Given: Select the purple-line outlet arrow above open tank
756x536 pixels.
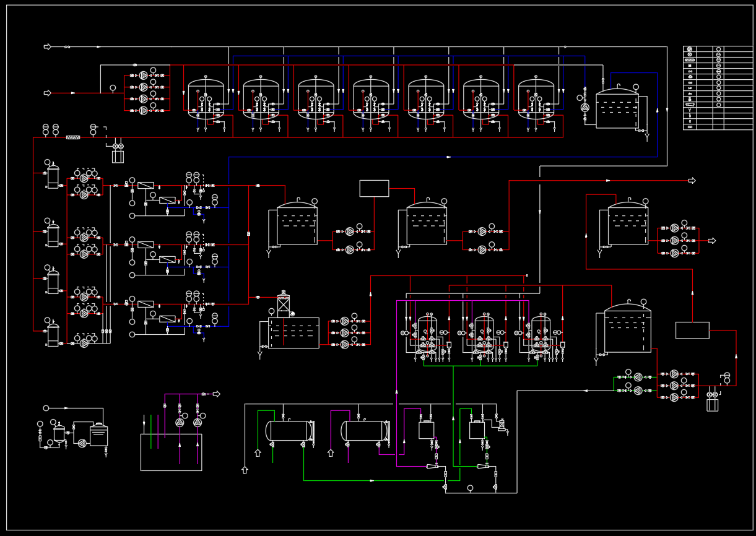Looking at the screenshot, I should (x=216, y=394).
